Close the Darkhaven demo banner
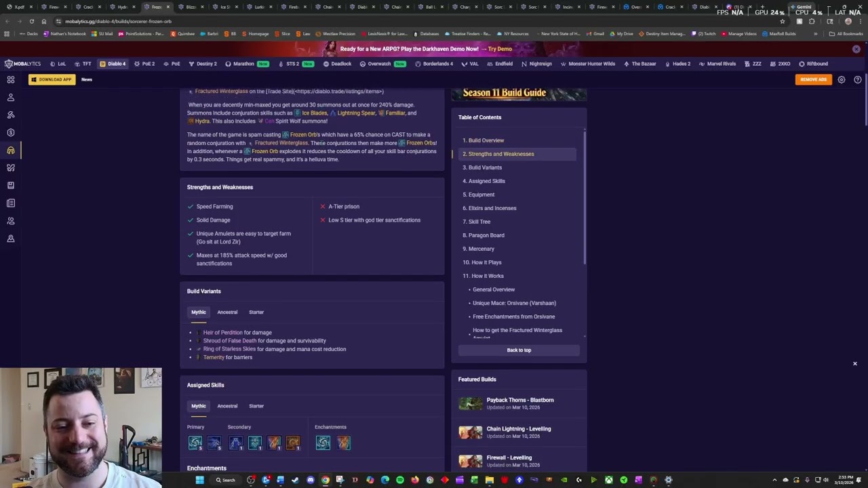 coord(856,49)
